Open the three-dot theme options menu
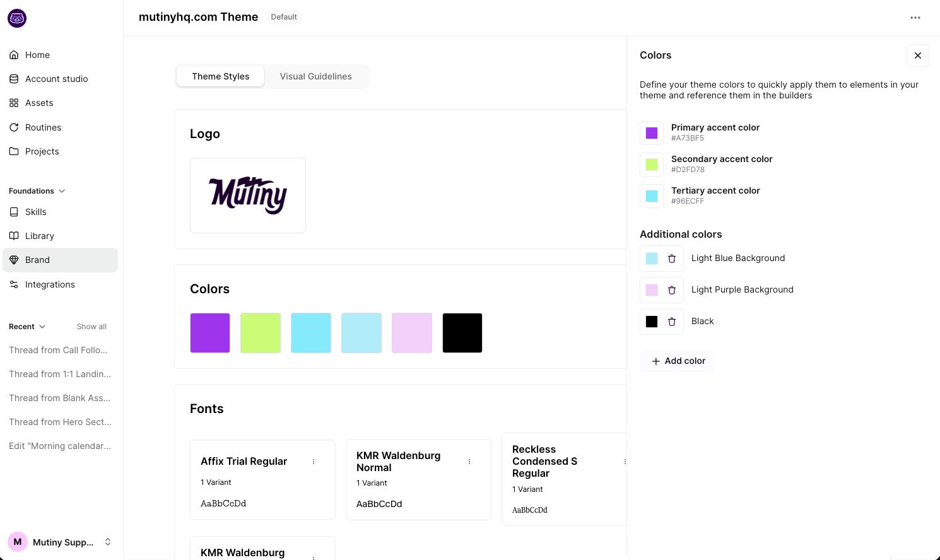The height and width of the screenshot is (560, 940). click(x=915, y=18)
